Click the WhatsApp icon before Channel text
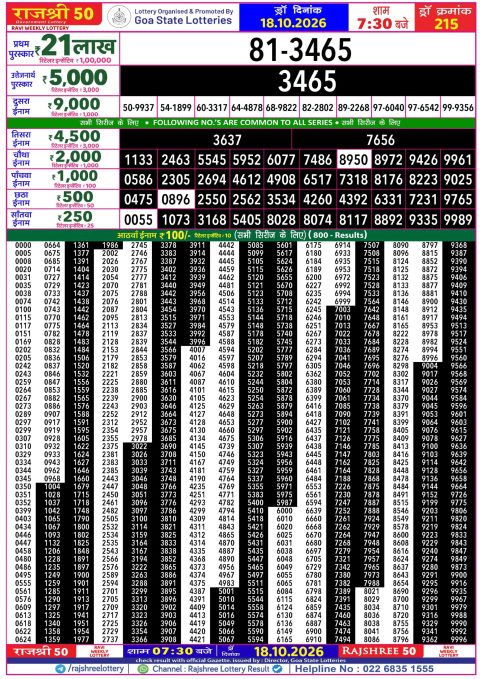This screenshot has height=679, width=480. (x=143, y=669)
